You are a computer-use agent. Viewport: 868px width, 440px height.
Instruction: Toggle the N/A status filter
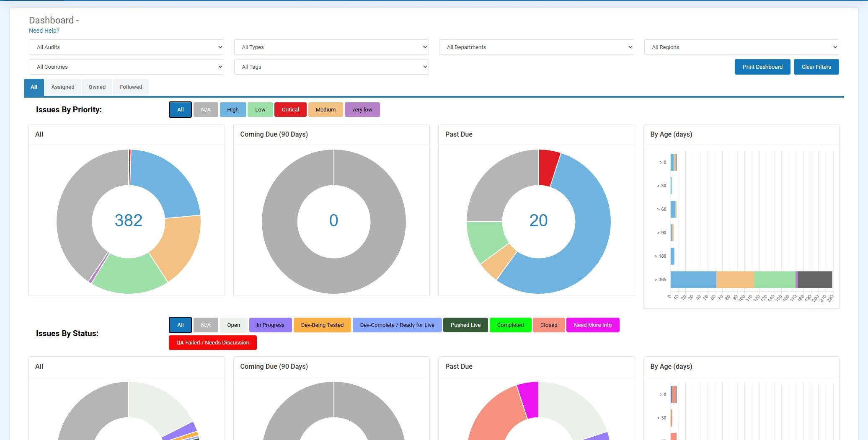[206, 325]
